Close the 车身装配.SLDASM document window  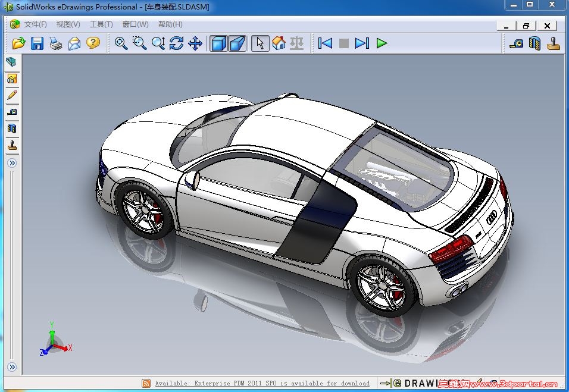click(x=547, y=26)
